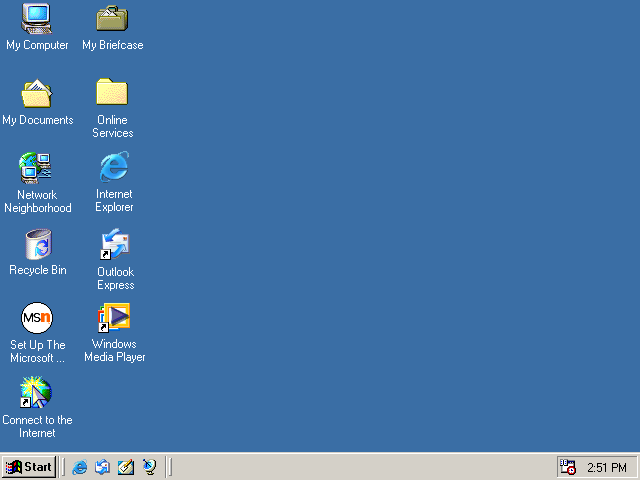Click View Channels in Quick Launch

tap(149, 467)
